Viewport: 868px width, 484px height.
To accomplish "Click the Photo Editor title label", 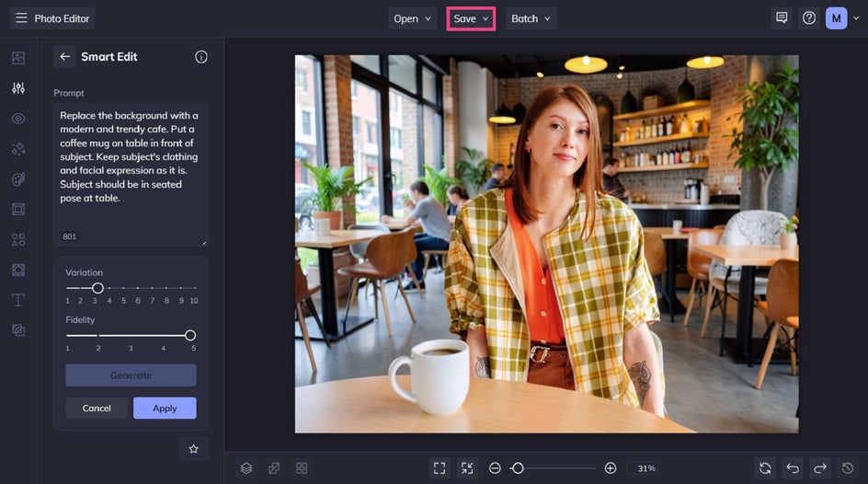I will point(62,18).
